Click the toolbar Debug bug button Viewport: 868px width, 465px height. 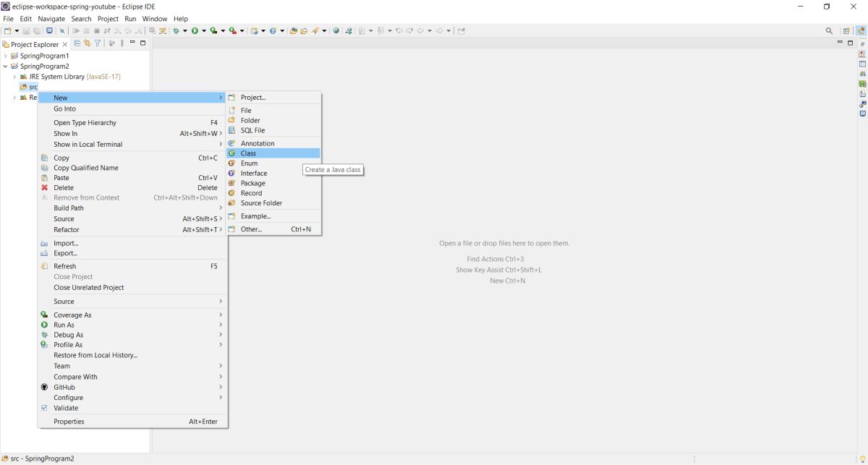click(176, 30)
